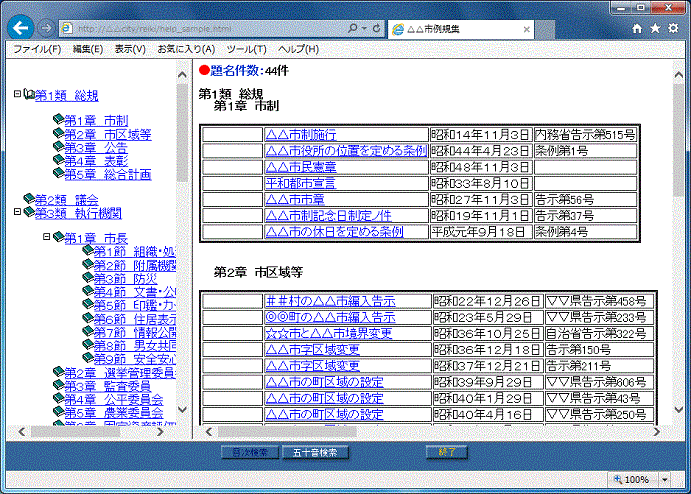Click the URL address bar field
The image size is (691, 494).
pos(200,28)
